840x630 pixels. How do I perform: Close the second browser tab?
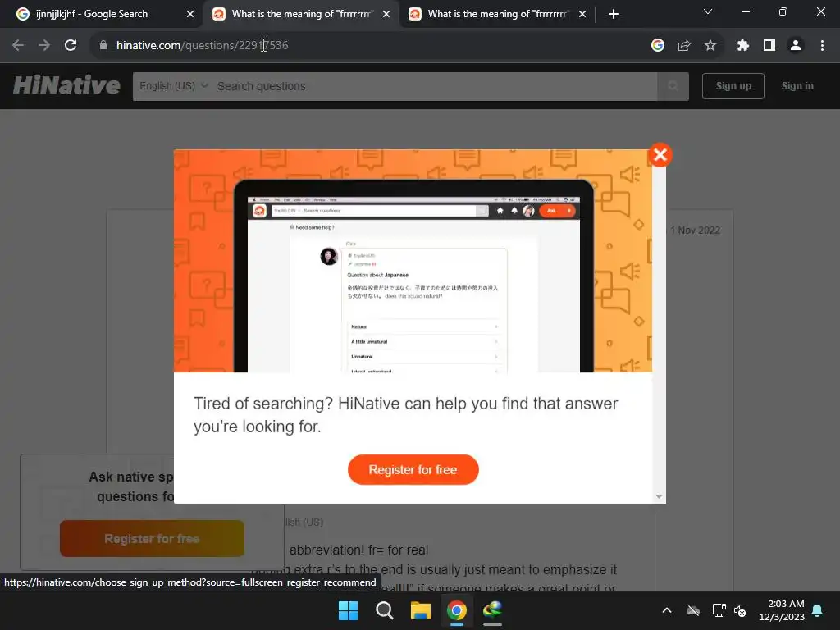coord(386,15)
